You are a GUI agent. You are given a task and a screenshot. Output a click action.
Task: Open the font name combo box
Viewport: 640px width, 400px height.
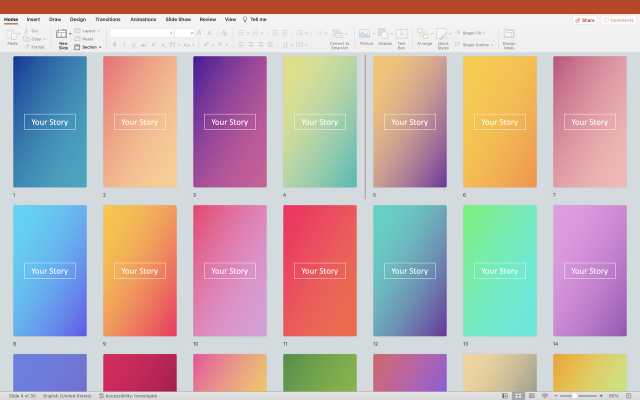click(141, 33)
